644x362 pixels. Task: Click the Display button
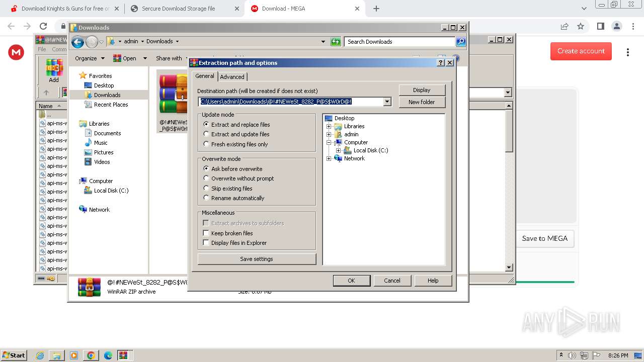point(422,90)
